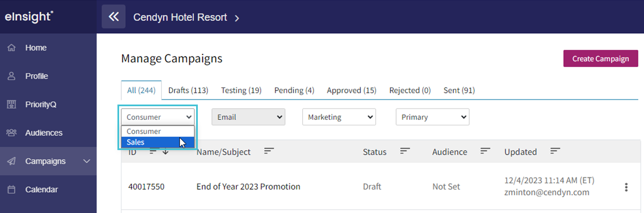Click the Draft status cell
Screen dimensions: 644x213
pyautogui.click(x=371, y=187)
